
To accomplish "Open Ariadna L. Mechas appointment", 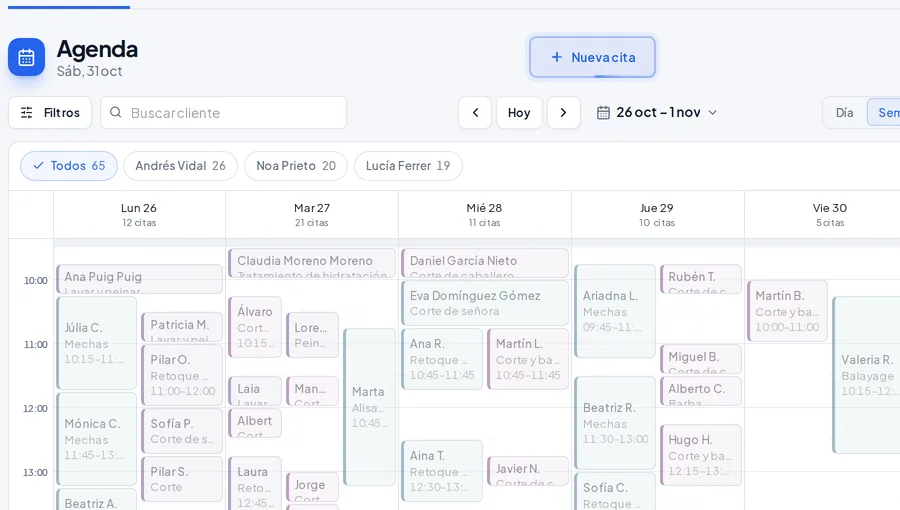I will 615,311.
